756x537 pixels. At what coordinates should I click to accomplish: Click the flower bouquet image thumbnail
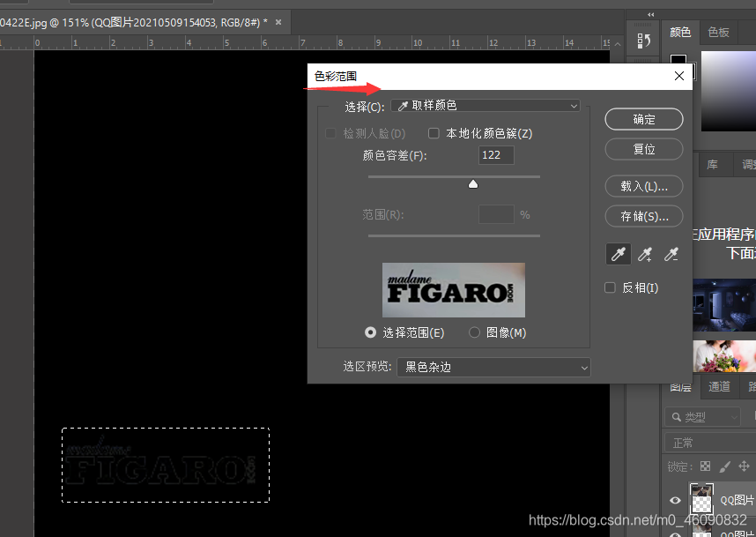pyautogui.click(x=724, y=356)
